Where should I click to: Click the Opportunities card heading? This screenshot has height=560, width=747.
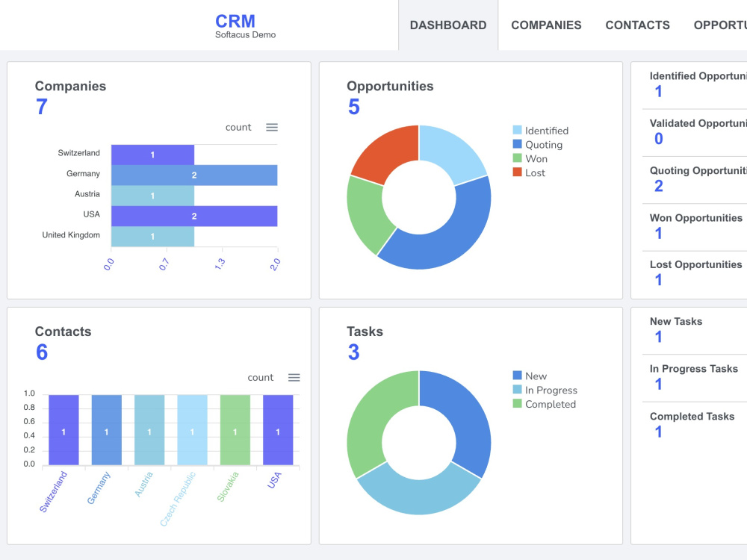[x=390, y=86]
